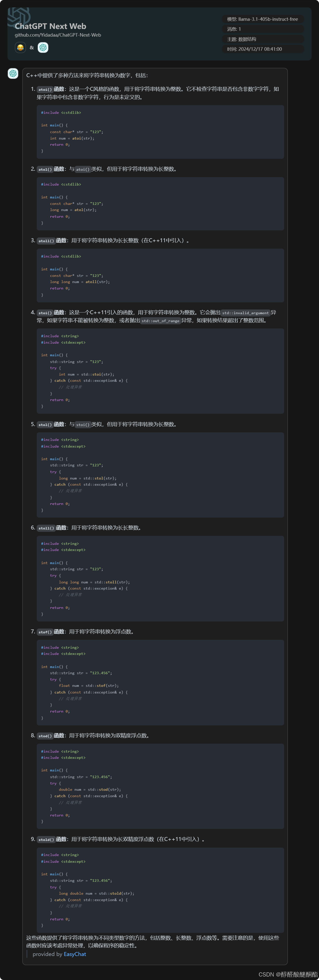Click the 'atoll() 函数' heading in item 3

point(52,240)
